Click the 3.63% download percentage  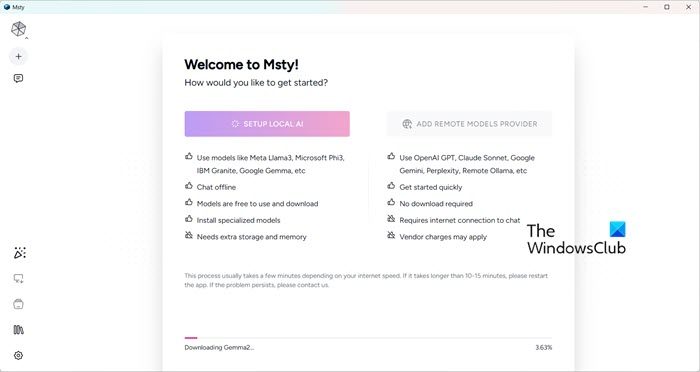tap(543, 347)
